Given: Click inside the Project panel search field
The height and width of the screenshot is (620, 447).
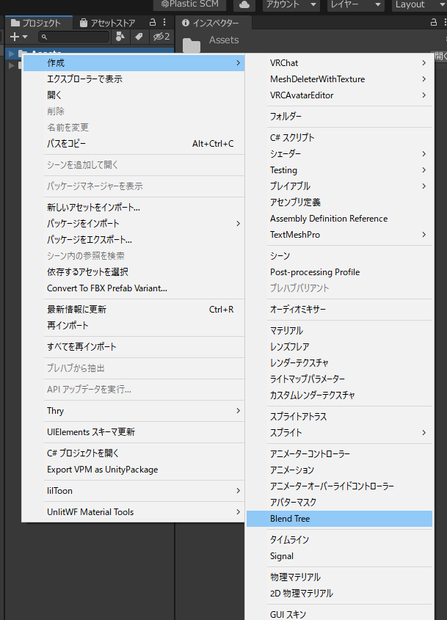Looking at the screenshot, I should [74, 37].
